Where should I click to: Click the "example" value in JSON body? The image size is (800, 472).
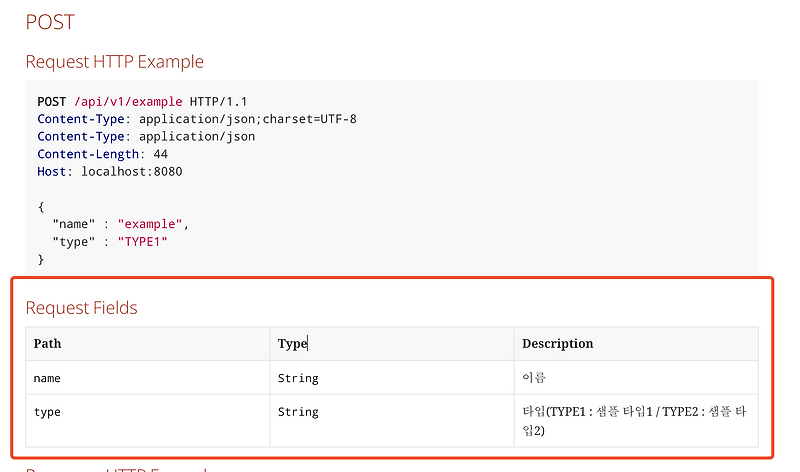click(150, 224)
